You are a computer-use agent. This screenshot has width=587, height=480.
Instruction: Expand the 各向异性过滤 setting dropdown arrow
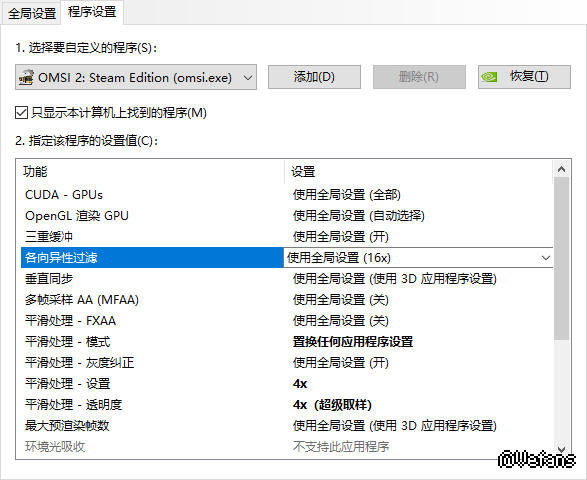pyautogui.click(x=545, y=258)
